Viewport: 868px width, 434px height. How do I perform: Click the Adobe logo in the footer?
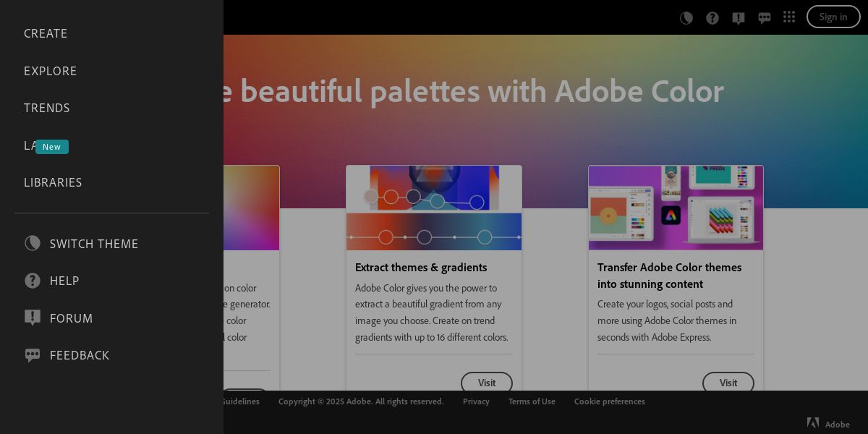point(829,424)
